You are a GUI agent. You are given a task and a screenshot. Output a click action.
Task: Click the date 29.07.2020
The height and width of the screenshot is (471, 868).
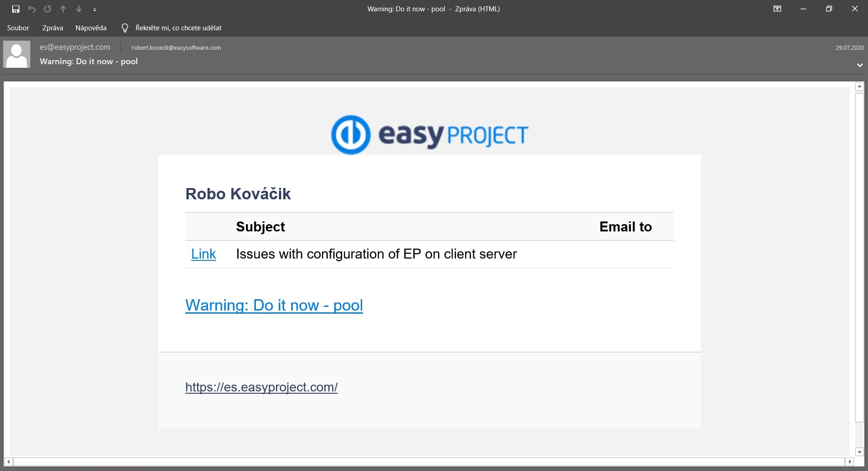849,47
